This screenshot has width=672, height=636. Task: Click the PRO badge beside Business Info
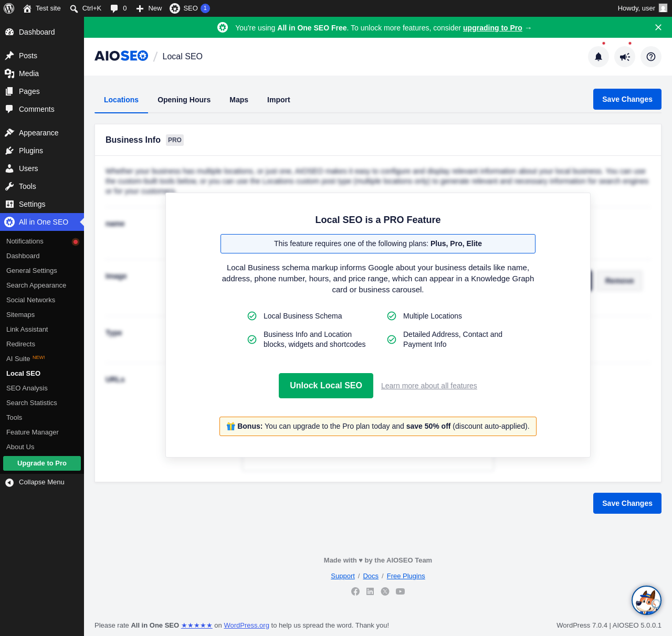175,140
